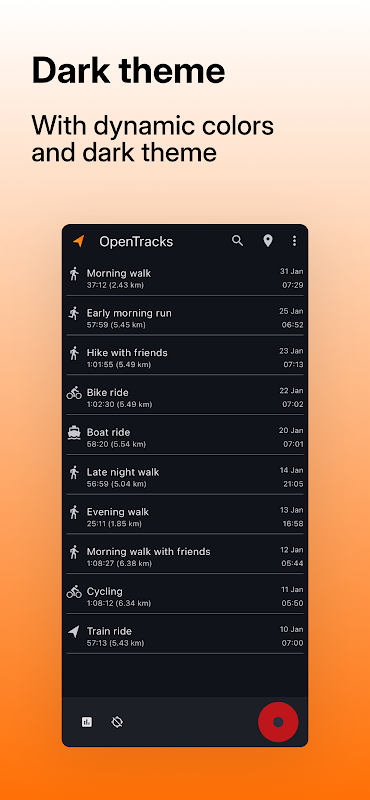Select the 22 Jan Bike ride date
Image resolution: width=370 pixels, height=800 pixels.
coord(291,390)
